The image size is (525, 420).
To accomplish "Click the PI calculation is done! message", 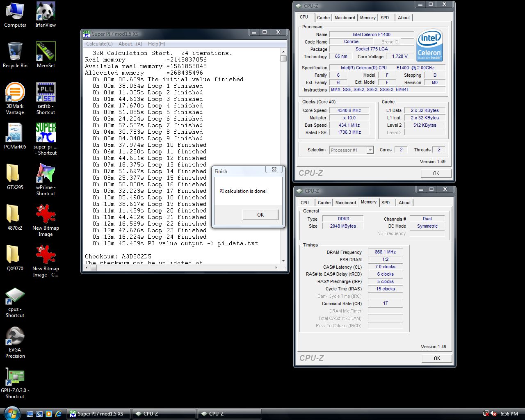I will pyautogui.click(x=243, y=191).
